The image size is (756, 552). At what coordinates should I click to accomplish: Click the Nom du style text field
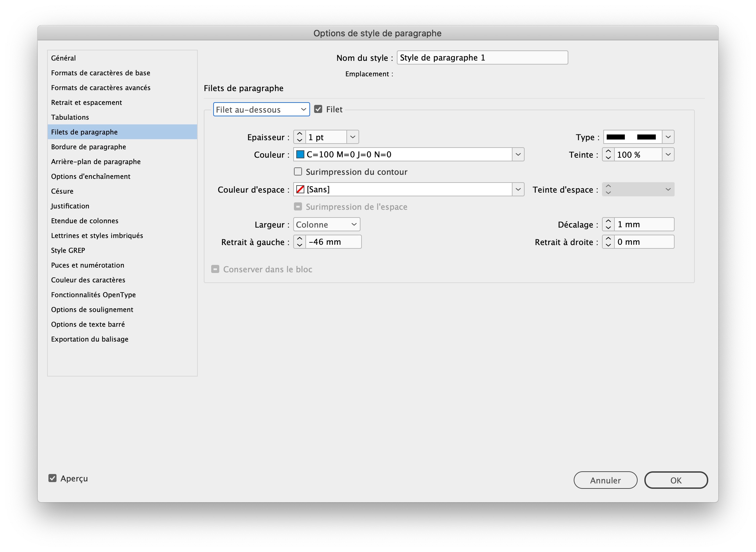[482, 58]
